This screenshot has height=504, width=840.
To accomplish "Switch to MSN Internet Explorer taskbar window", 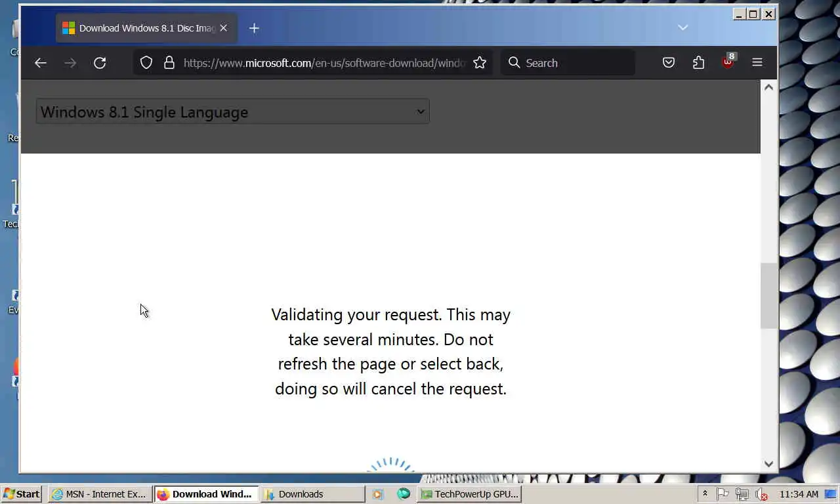I will tap(100, 494).
